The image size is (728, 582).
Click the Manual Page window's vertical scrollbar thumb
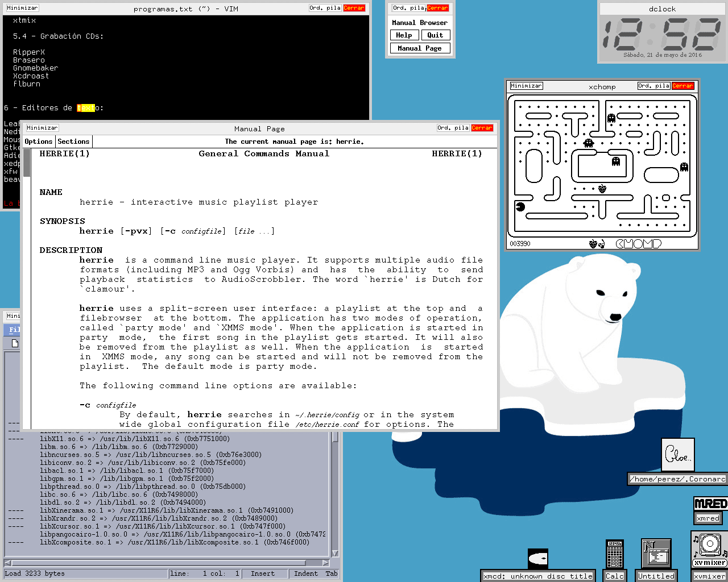(x=27, y=164)
